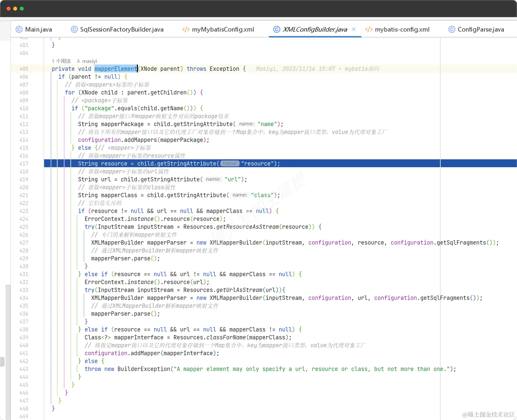The width and height of the screenshot is (517, 420).
Task: Click line number 423 in gutter
Action: [24, 211]
